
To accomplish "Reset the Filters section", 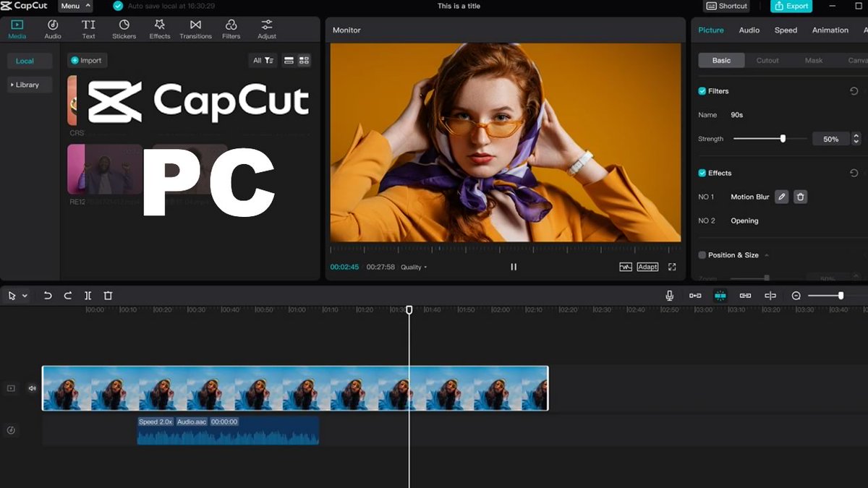I will tap(854, 91).
